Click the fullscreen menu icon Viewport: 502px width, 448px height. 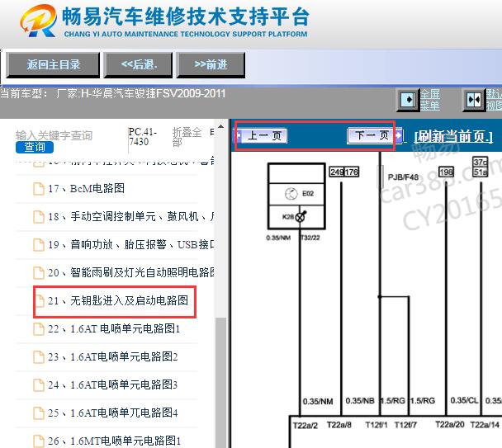408,100
